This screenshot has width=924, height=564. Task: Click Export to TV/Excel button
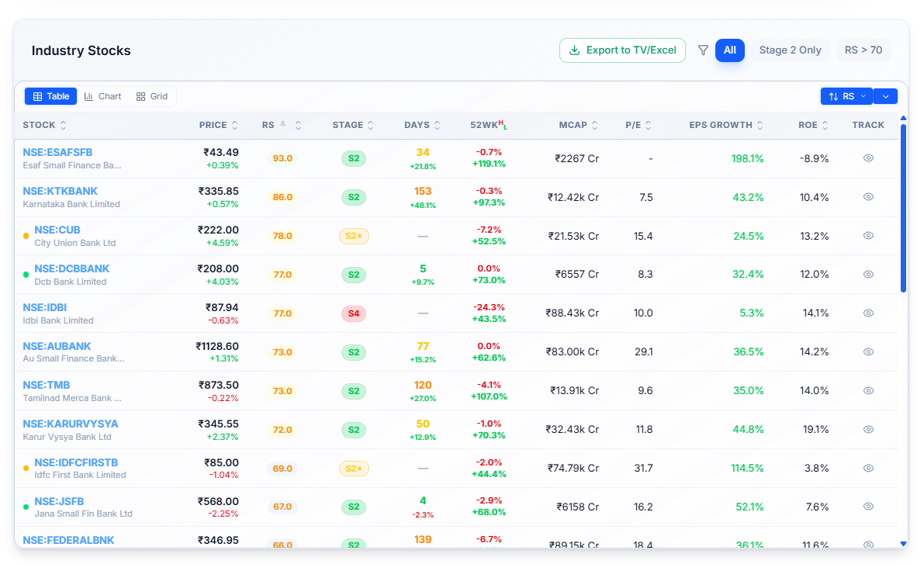[x=622, y=50]
